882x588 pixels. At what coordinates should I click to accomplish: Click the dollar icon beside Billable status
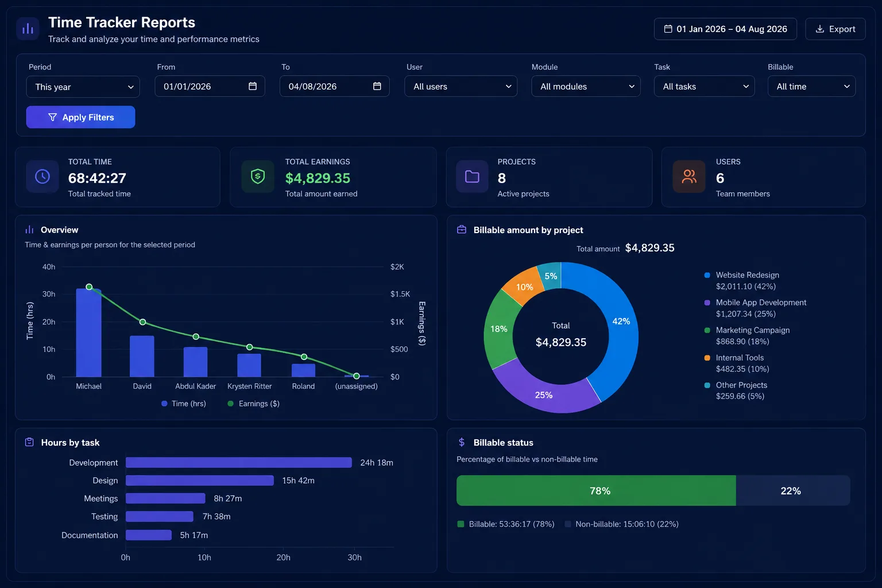coord(462,442)
